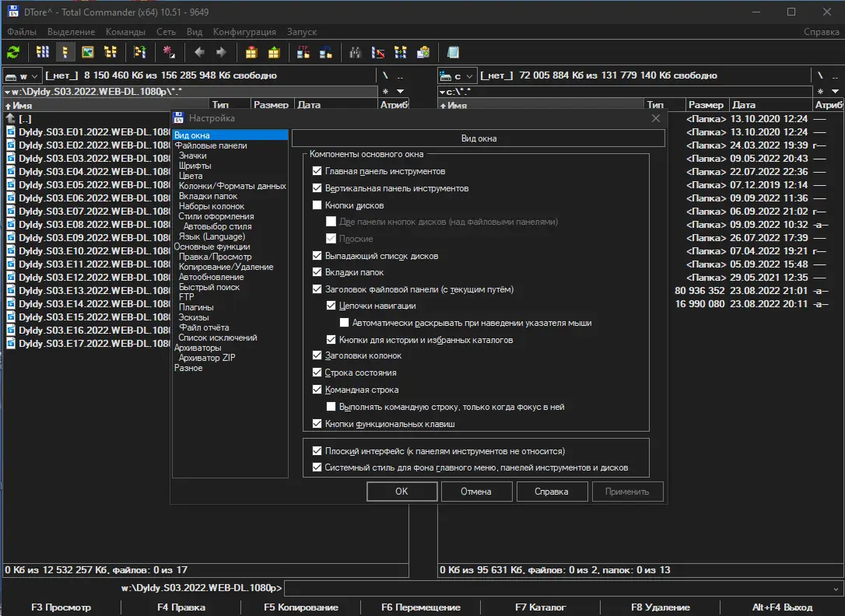
Task: Open FTP connection from the toolbar
Action: (303, 52)
